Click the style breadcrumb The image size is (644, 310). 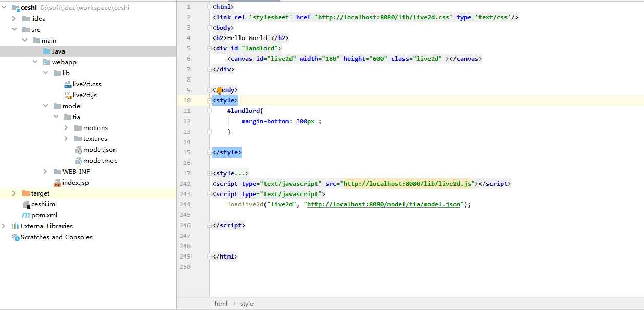247,304
